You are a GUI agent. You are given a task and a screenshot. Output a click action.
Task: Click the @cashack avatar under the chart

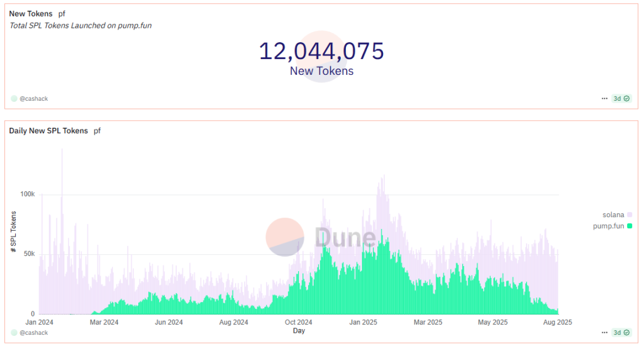[x=14, y=332]
